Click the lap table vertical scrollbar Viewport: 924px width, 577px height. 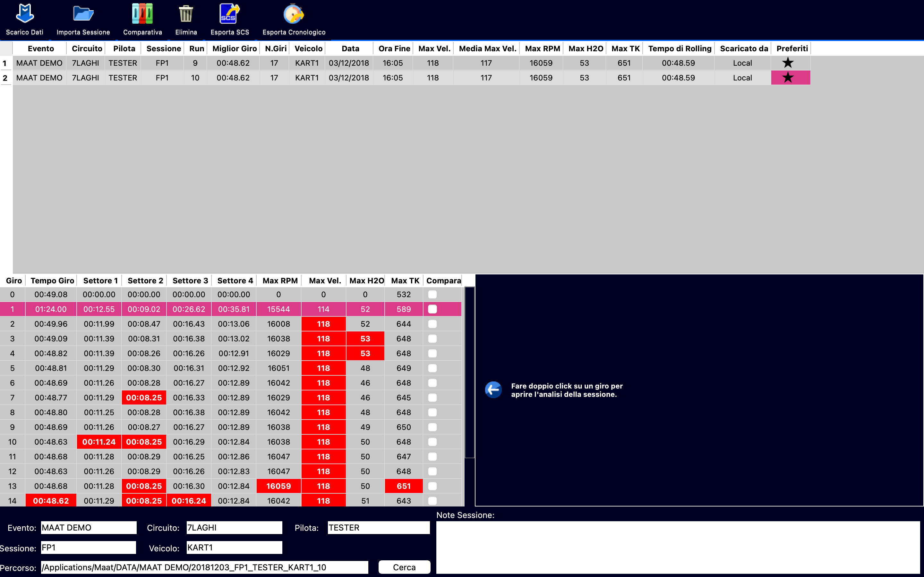point(470,372)
